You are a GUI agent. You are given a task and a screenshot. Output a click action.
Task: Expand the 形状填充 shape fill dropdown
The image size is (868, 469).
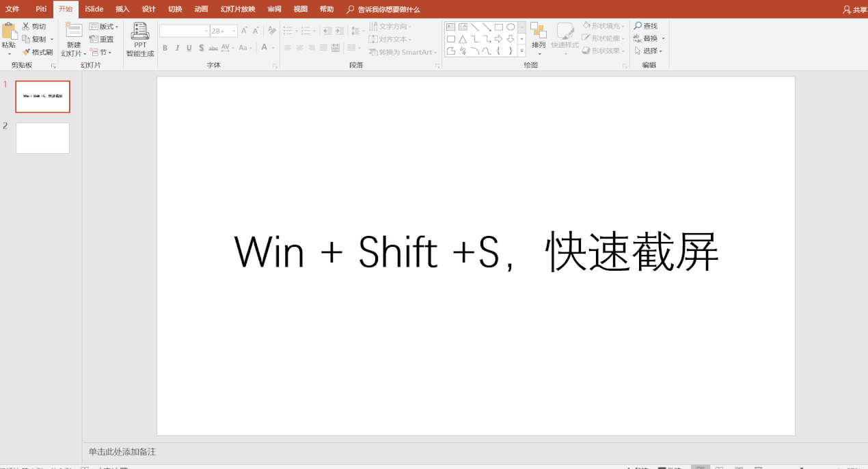621,25
